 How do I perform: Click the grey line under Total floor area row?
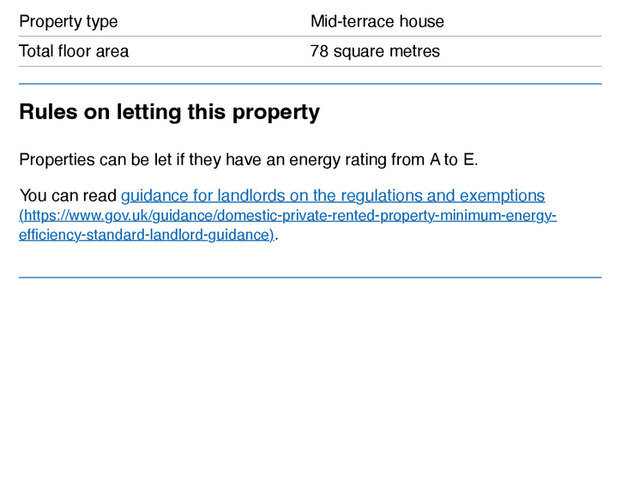(x=310, y=67)
